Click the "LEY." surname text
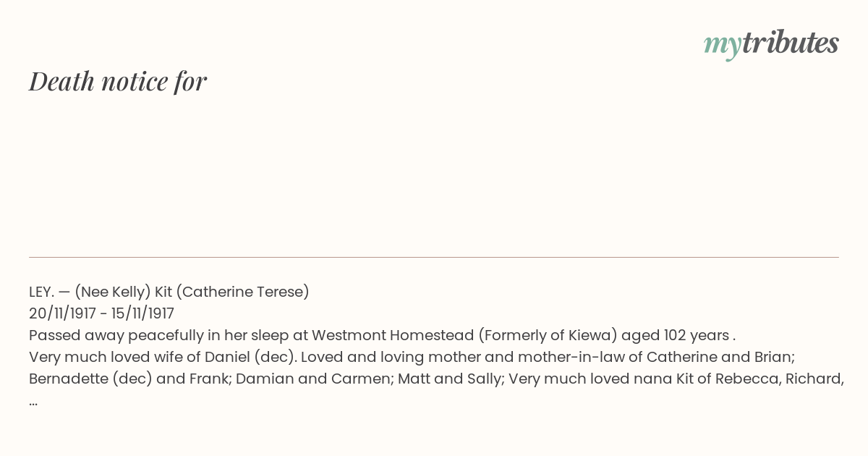 point(42,292)
